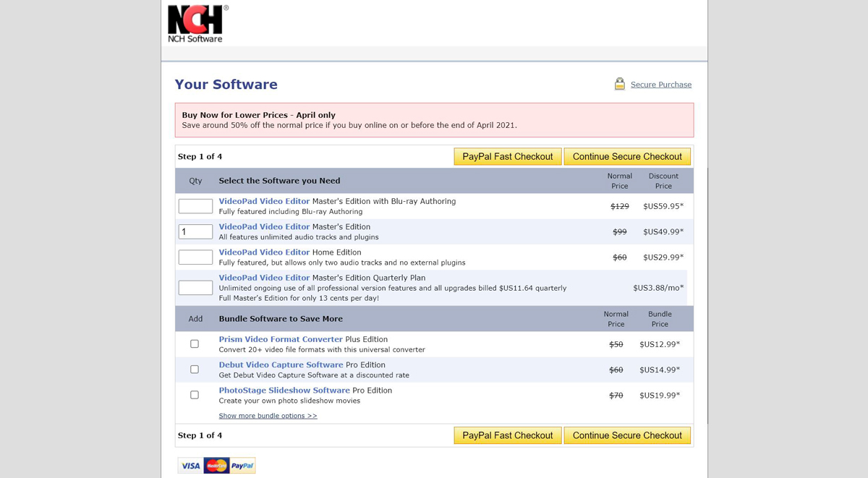Open the Secure Purchase link
The width and height of the screenshot is (868, 478).
pyautogui.click(x=660, y=85)
